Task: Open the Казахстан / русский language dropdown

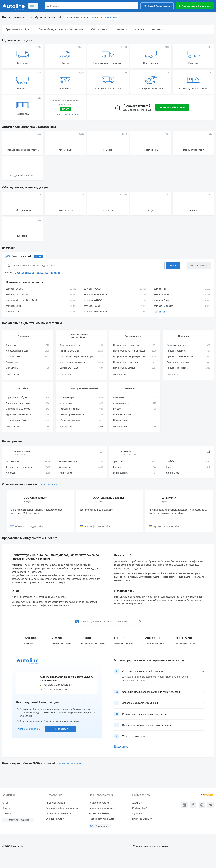Action: [x=18, y=820]
